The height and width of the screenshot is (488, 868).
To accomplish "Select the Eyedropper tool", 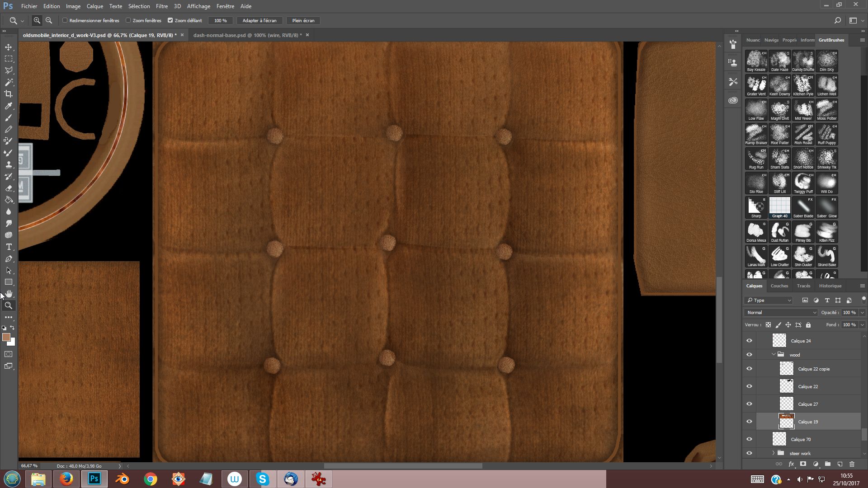I will pos(9,106).
